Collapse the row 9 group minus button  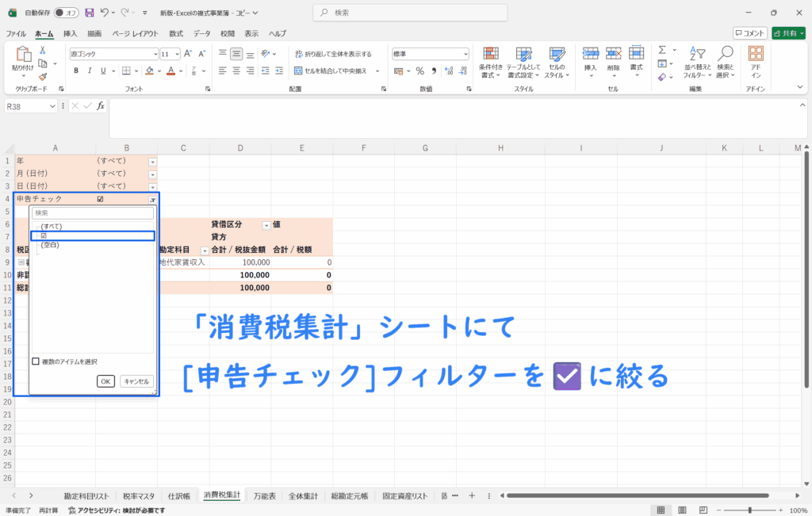click(x=20, y=262)
